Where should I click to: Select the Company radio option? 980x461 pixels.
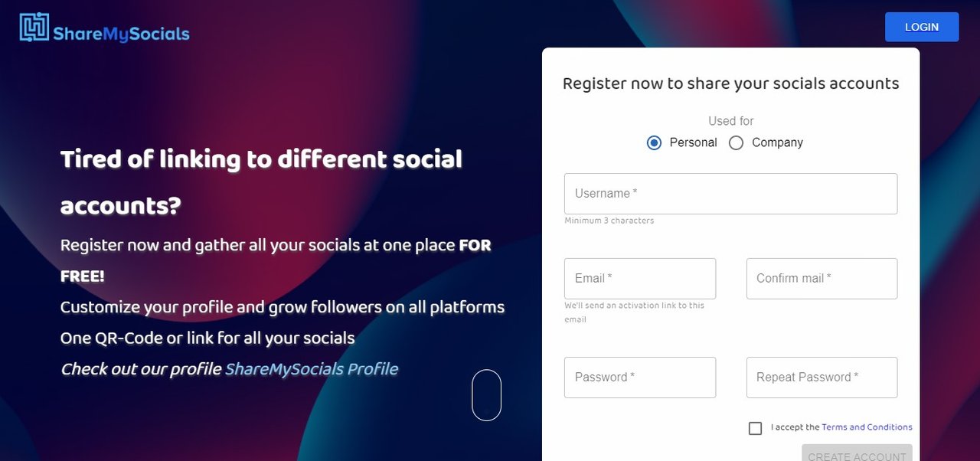[x=736, y=142]
